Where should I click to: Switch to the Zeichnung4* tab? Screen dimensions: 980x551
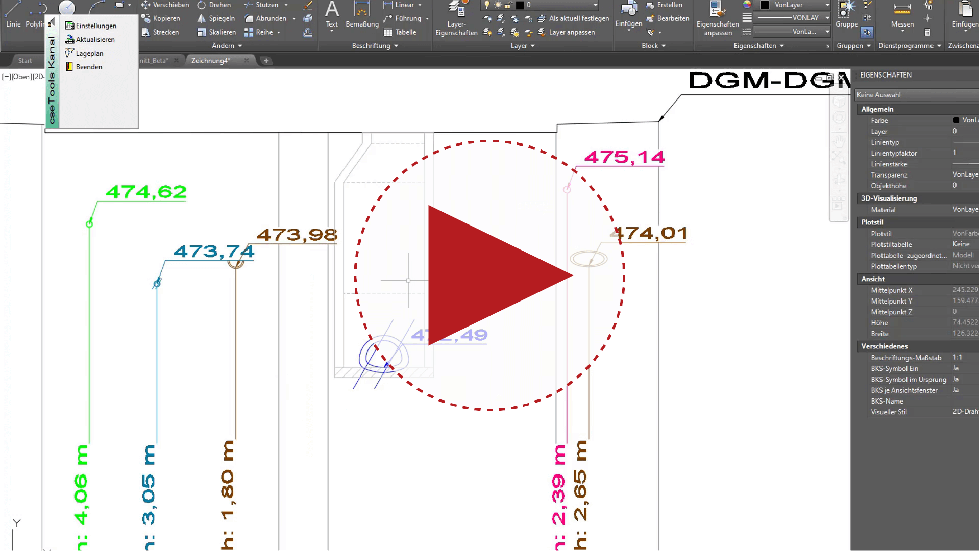pos(211,61)
